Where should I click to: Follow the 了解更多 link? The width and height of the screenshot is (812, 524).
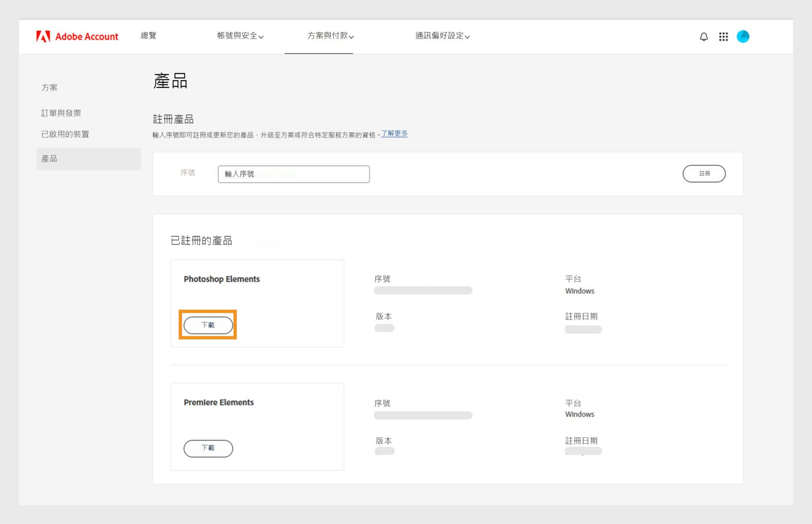point(394,134)
